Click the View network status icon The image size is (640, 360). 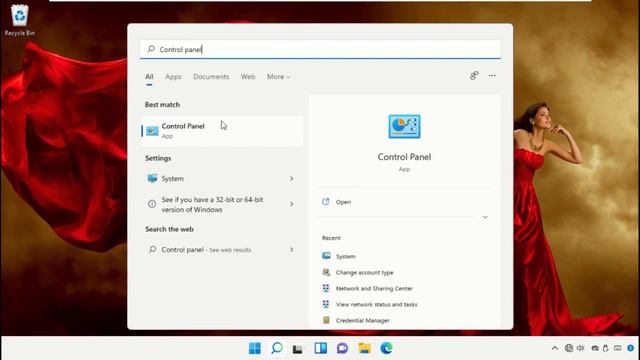326,304
